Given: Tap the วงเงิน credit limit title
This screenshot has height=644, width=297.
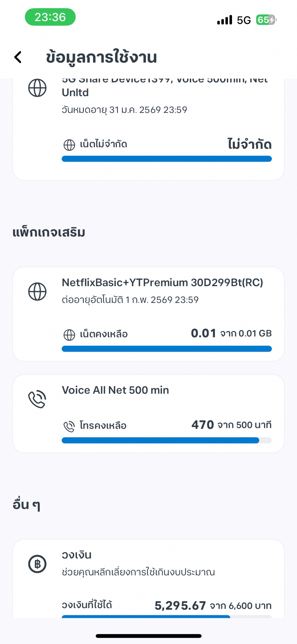Looking at the screenshot, I should click(77, 555).
